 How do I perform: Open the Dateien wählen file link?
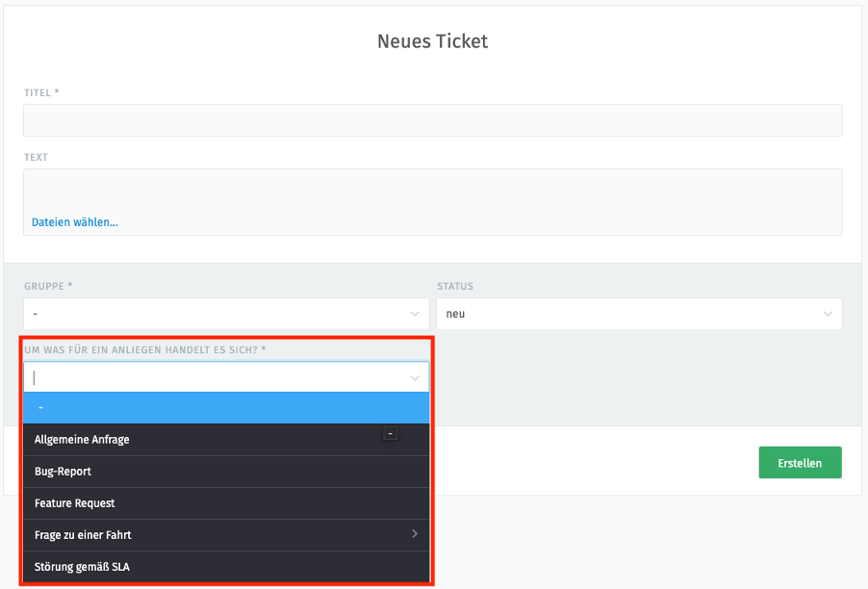(x=74, y=222)
